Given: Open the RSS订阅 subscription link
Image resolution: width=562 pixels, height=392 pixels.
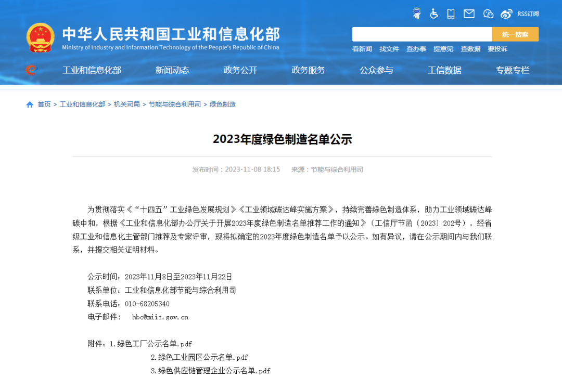Looking at the screenshot, I should click(x=529, y=14).
